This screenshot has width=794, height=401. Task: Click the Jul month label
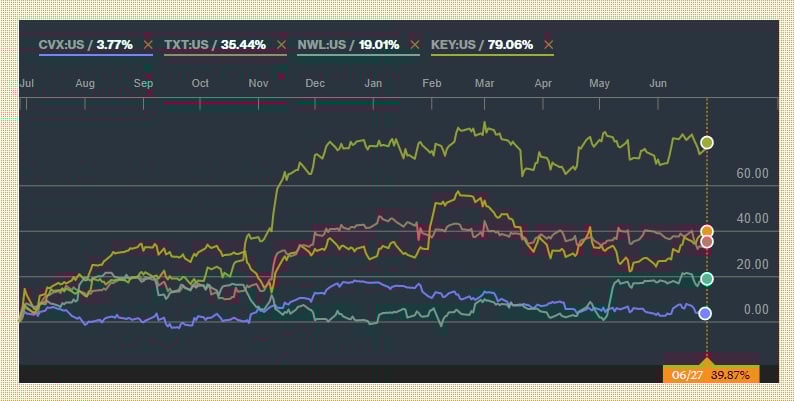coord(27,83)
